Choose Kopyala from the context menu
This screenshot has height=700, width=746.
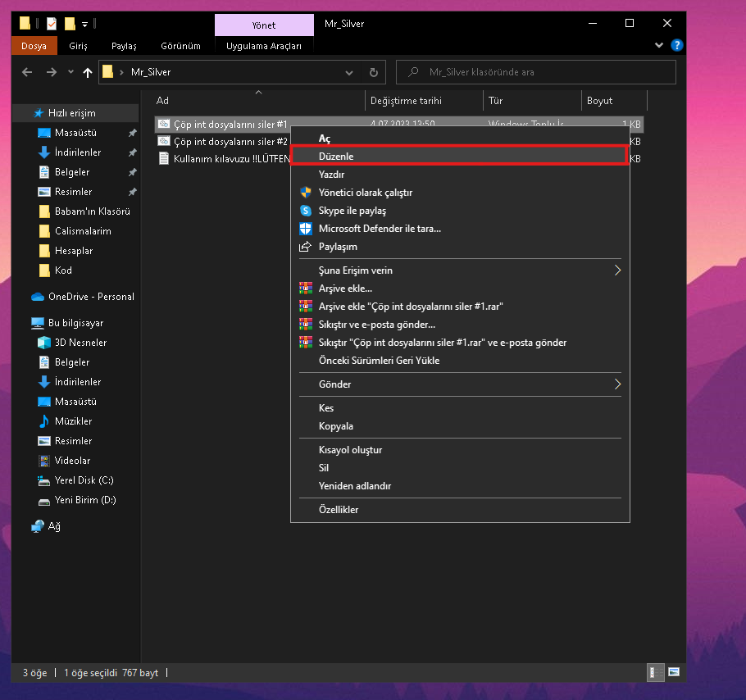tap(460, 426)
